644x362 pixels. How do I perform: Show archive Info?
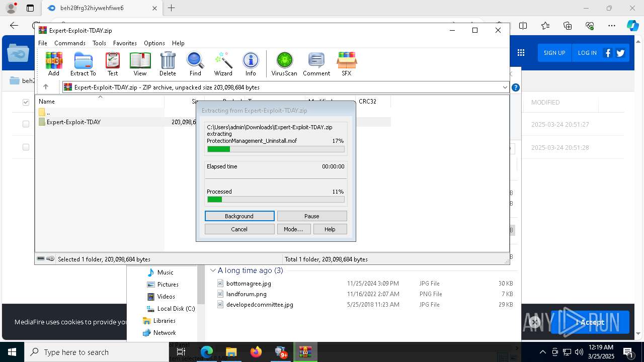[x=251, y=64]
